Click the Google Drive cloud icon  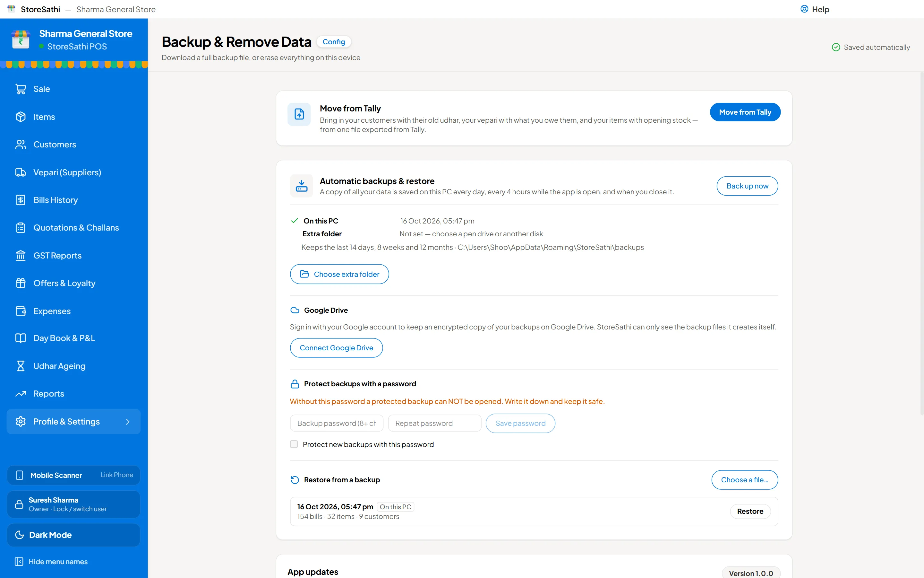point(295,310)
